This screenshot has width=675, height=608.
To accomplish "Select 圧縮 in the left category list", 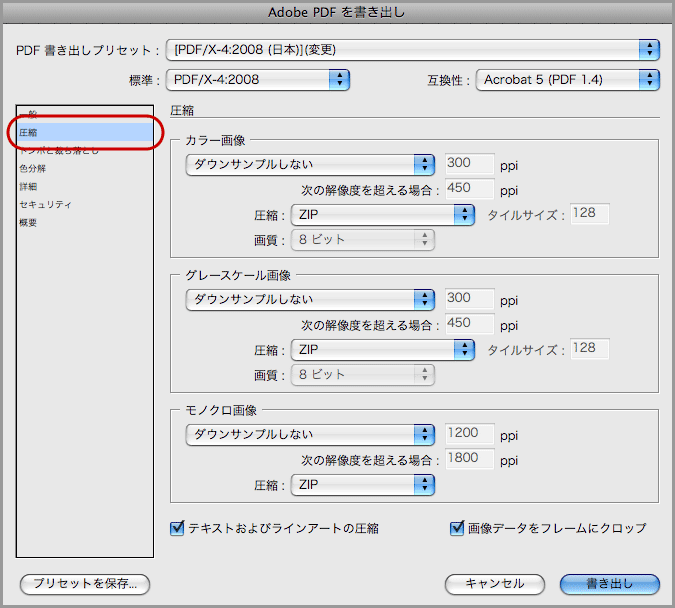I will [x=85, y=132].
